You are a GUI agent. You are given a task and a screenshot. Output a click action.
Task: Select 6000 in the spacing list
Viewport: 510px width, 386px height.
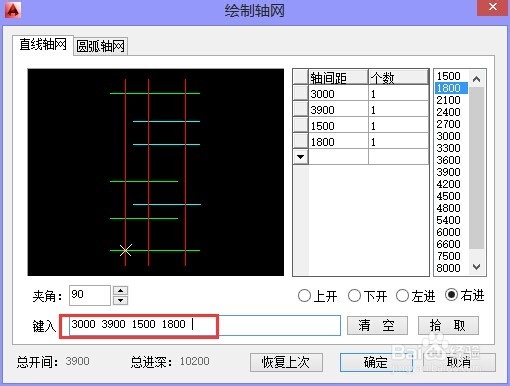tap(449, 232)
